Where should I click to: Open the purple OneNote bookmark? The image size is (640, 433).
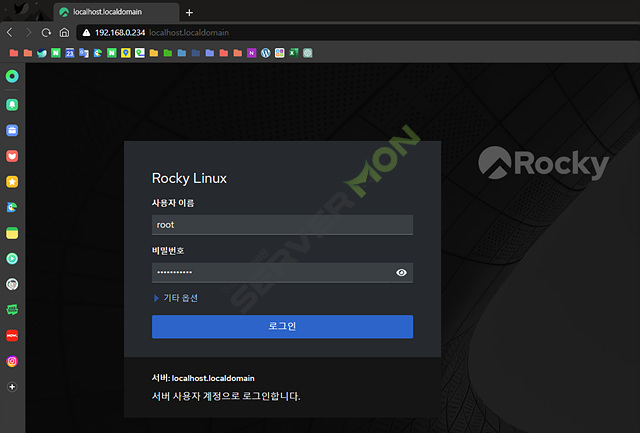[x=251, y=53]
